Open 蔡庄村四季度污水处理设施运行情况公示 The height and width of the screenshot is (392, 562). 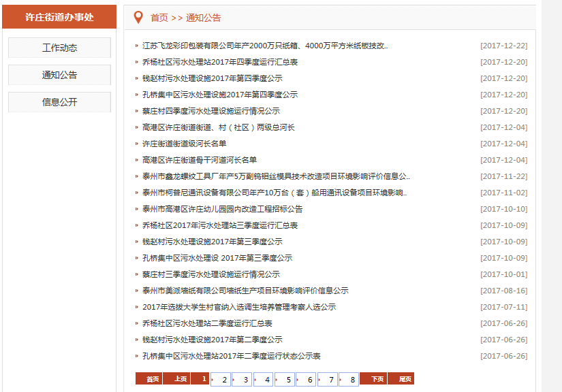click(x=210, y=111)
